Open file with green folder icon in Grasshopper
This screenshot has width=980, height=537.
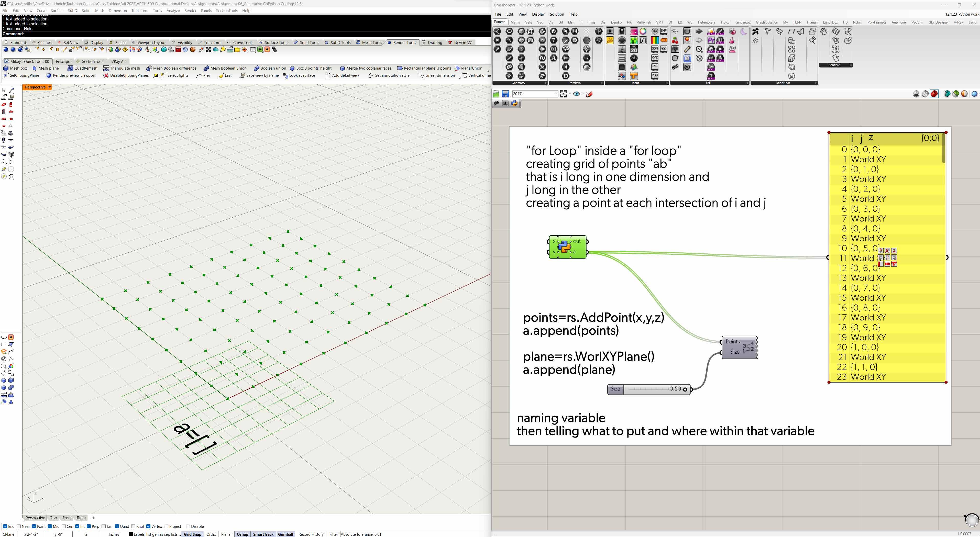[496, 94]
